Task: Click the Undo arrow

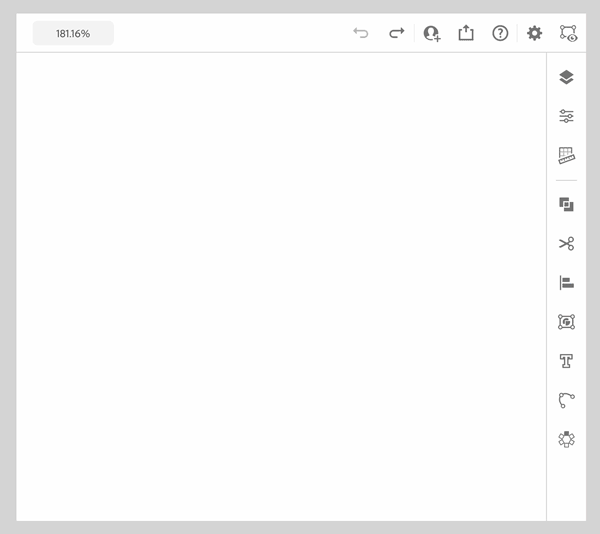Action: [x=361, y=33]
